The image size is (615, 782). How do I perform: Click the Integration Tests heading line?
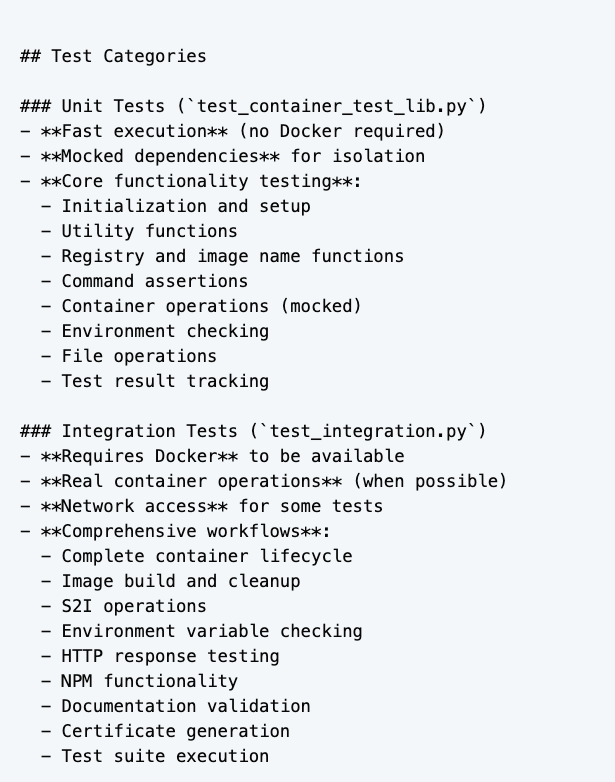[x=253, y=431]
